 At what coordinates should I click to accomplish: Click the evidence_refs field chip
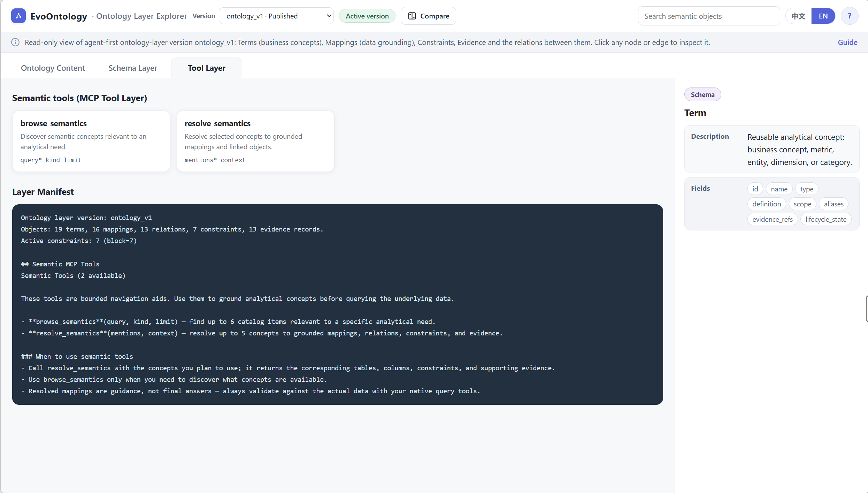[x=772, y=219]
